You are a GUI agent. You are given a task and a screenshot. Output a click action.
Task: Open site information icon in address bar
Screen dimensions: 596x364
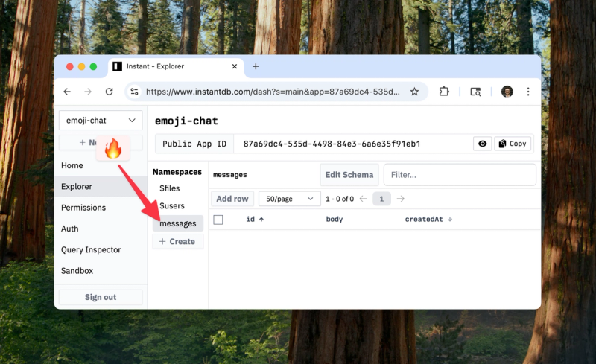135,92
